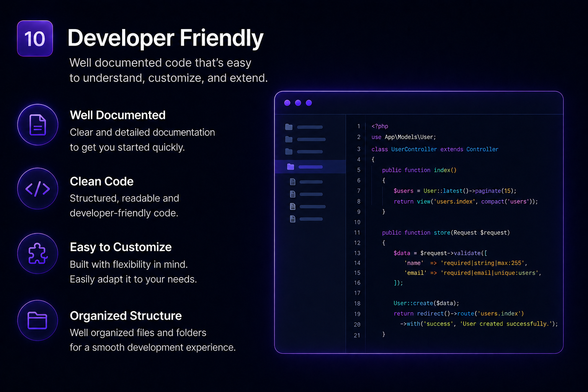Click the leftmost purple window dot
The width and height of the screenshot is (588, 392).
(287, 103)
